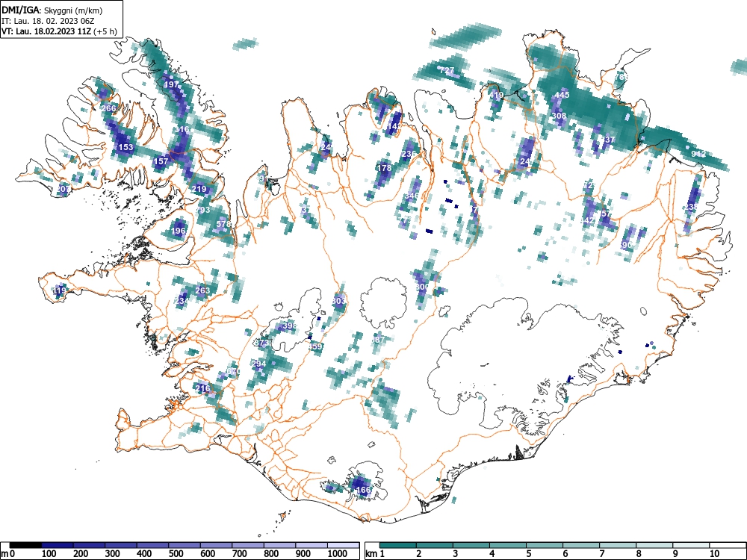Click the 196 visibility value on the map

tap(179, 231)
